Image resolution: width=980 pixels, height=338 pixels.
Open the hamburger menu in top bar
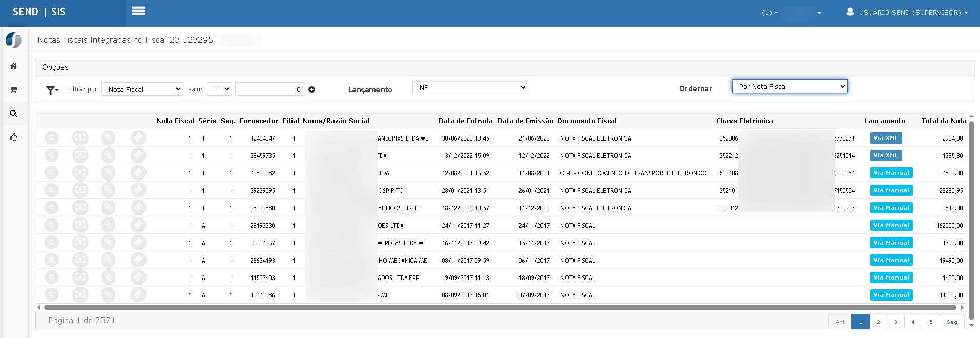(138, 11)
